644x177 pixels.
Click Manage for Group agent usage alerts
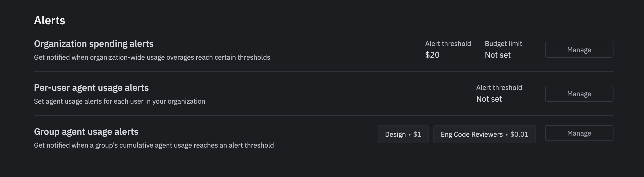coord(579,133)
